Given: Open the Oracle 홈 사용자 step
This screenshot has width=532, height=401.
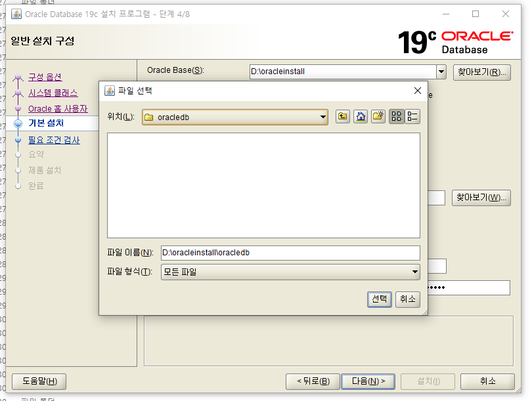Looking at the screenshot, I should [58, 109].
